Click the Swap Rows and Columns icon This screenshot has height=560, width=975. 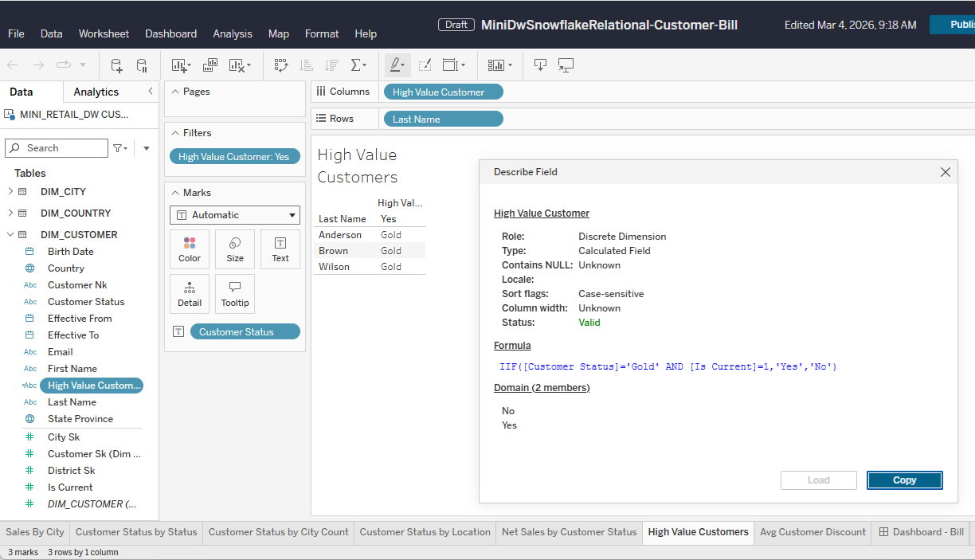pos(281,65)
